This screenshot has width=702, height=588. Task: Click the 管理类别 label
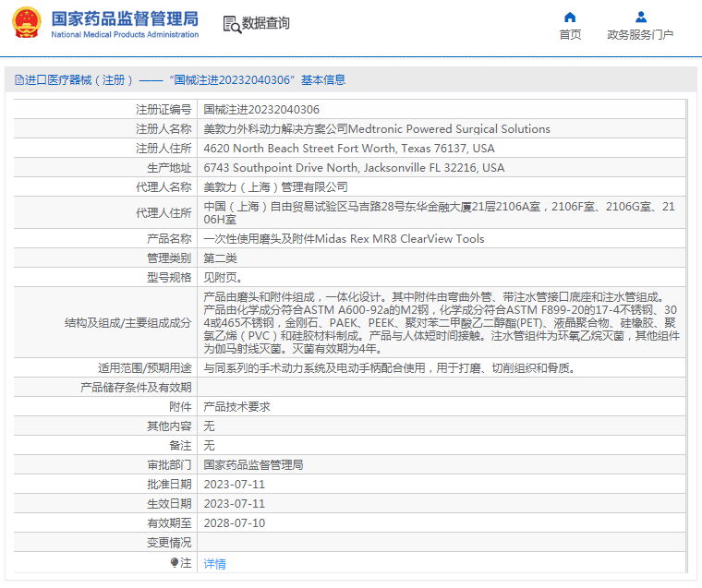coord(169,258)
